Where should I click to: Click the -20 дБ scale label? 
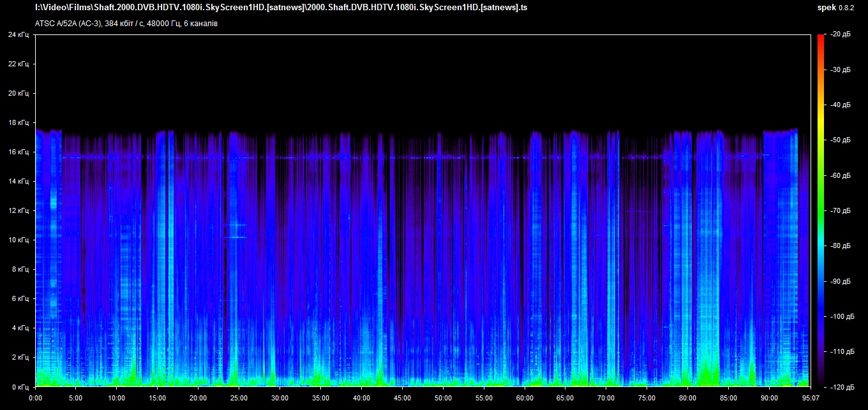click(x=841, y=34)
